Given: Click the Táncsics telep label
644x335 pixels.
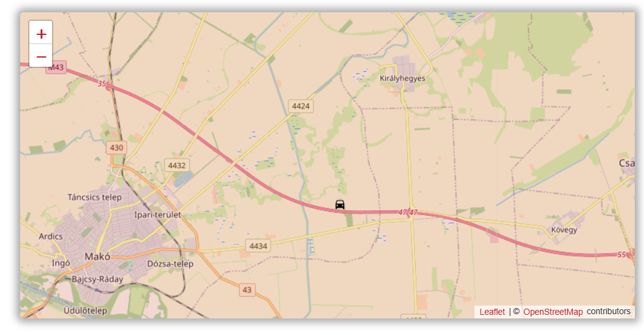Looking at the screenshot, I should click(94, 197).
